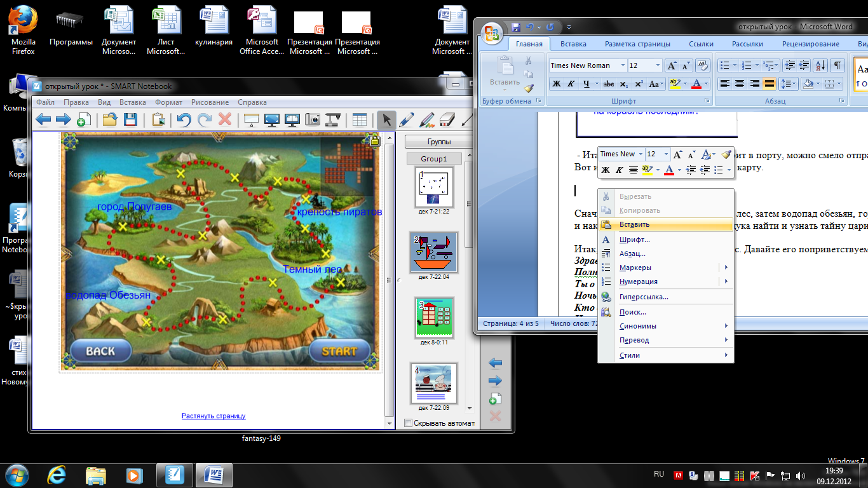868x488 pixels.
Task: Save the Word document from Quick Access
Action: click(x=516, y=27)
